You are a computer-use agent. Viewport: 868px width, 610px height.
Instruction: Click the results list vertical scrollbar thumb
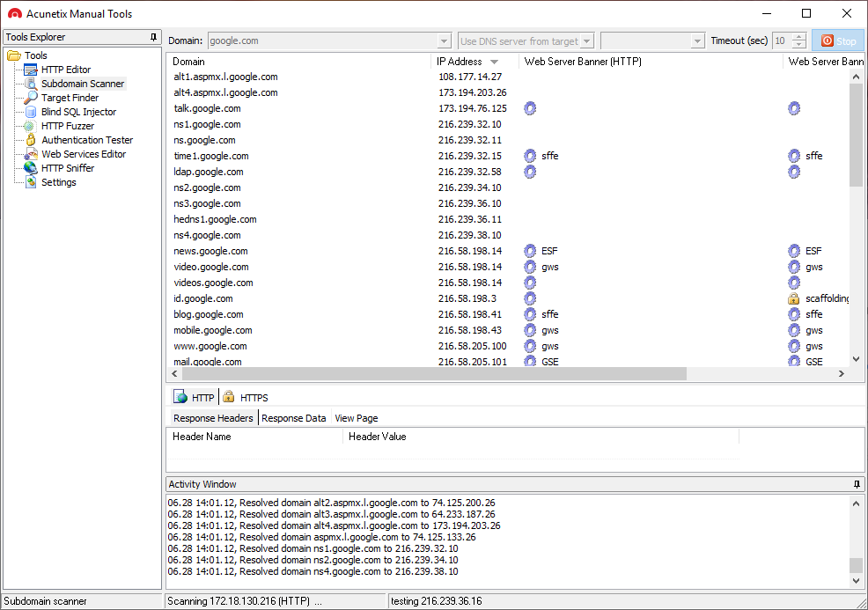[x=856, y=136]
